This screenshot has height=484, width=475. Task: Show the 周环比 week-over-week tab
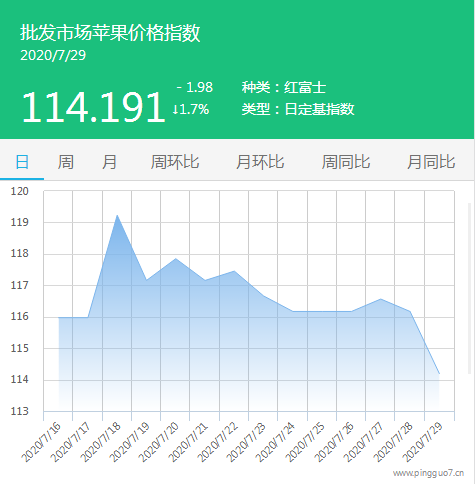click(x=175, y=162)
